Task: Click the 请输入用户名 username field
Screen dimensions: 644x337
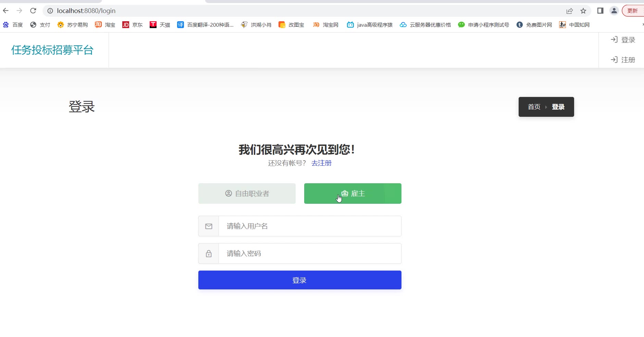Action: point(310,226)
